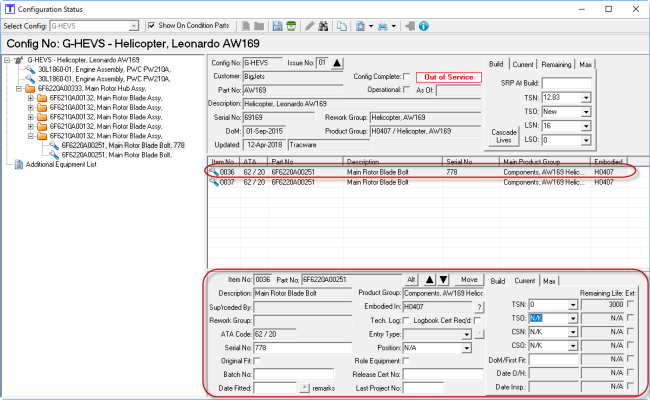Click the Batch No input field
650x400 pixels.
pyautogui.click(x=293, y=374)
